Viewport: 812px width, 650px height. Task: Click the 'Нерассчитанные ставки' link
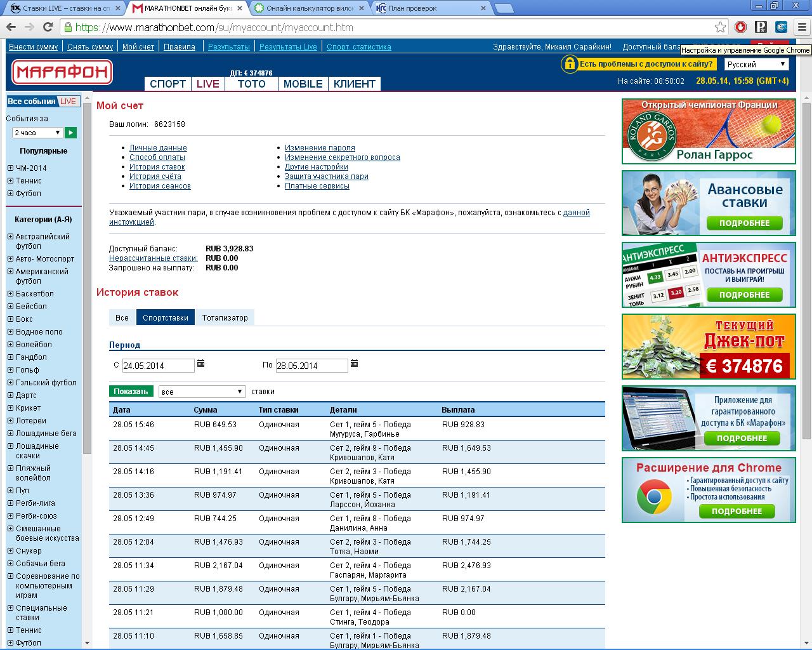click(154, 258)
